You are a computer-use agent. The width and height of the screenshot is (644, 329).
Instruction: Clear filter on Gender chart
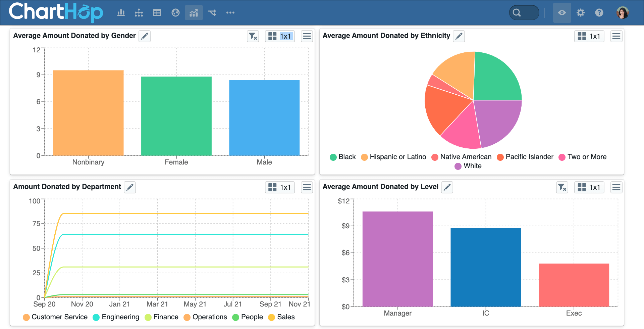click(253, 36)
